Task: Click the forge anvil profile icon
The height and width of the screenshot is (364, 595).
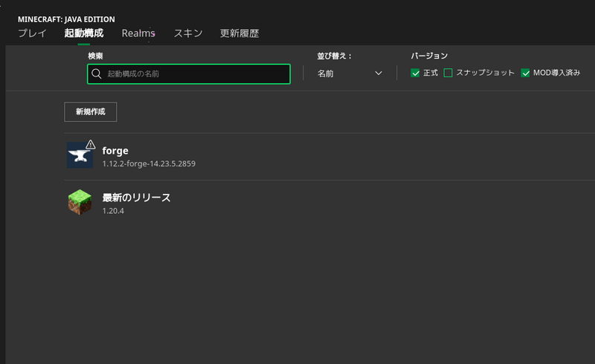Action: point(80,155)
